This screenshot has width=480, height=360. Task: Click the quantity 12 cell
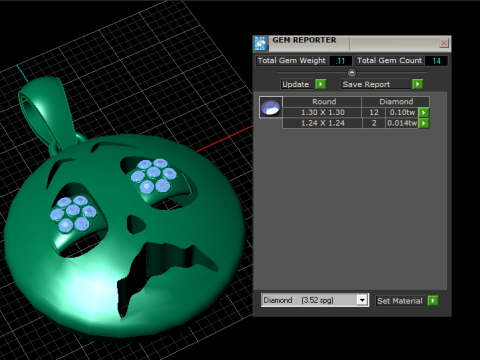374,112
